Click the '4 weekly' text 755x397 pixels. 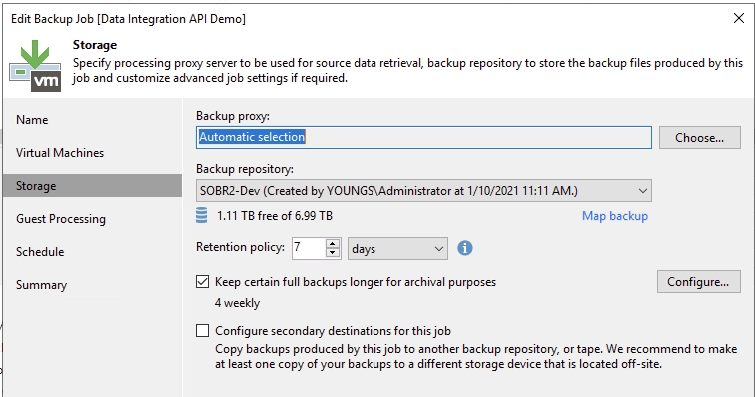coord(237,303)
